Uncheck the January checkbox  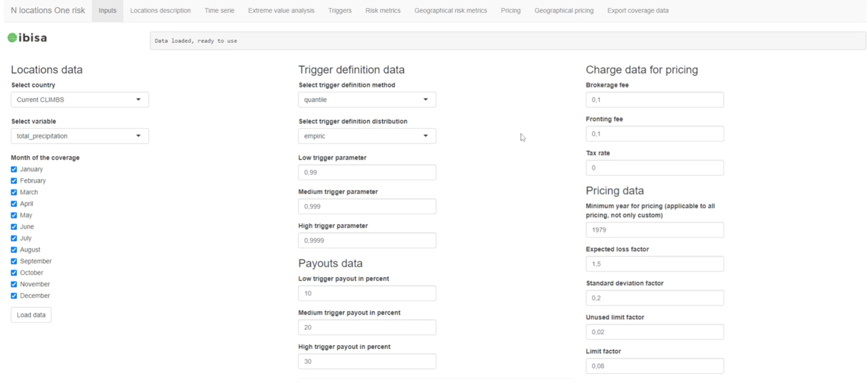tap(14, 169)
